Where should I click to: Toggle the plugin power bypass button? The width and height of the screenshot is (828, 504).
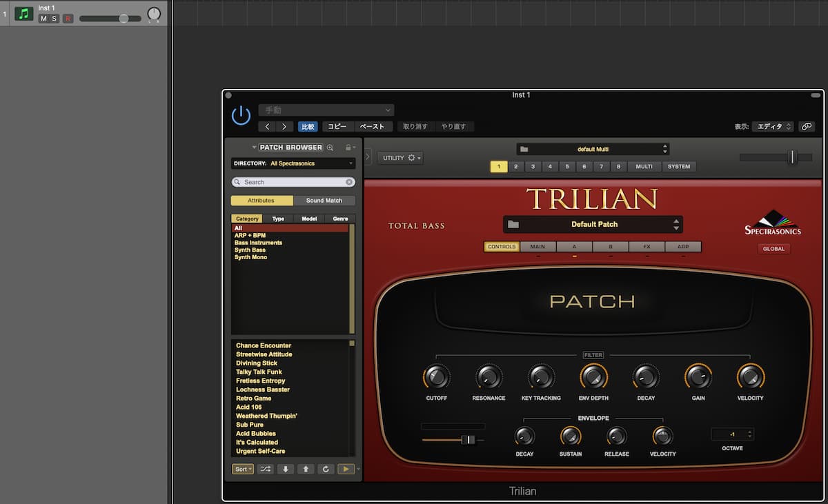click(241, 115)
